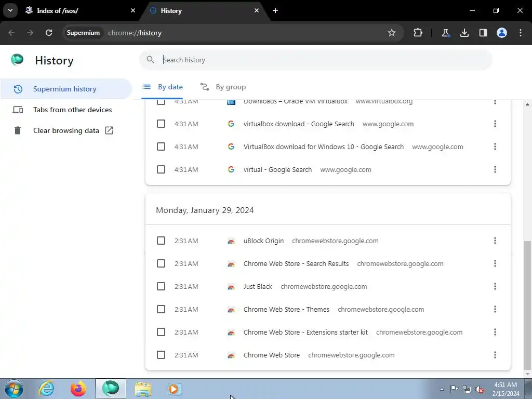This screenshot has width=532, height=399.
Task: Switch to the By date tab
Action: point(163,87)
